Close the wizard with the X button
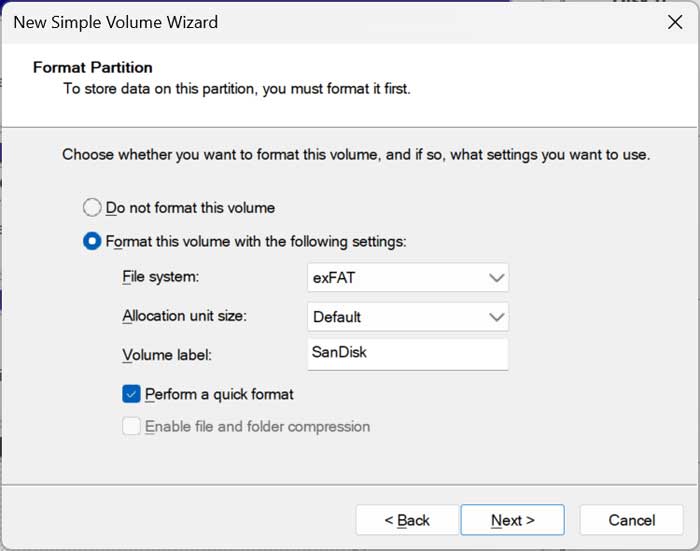Viewport: 700px width, 551px height. [675, 22]
